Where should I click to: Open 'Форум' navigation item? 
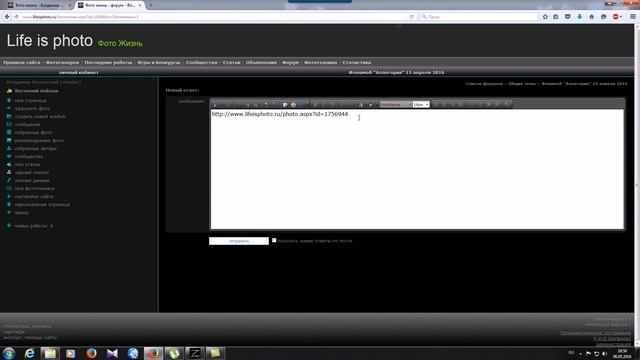(x=291, y=62)
